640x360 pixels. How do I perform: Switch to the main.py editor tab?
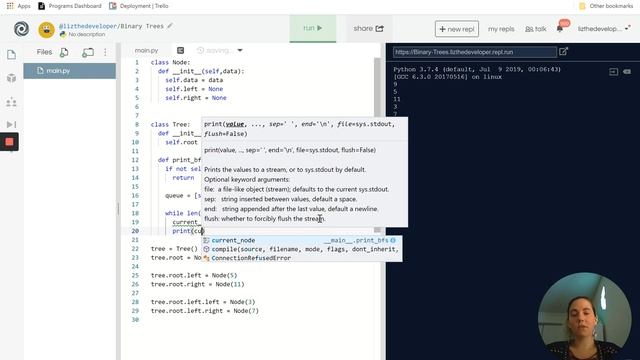(x=147, y=50)
